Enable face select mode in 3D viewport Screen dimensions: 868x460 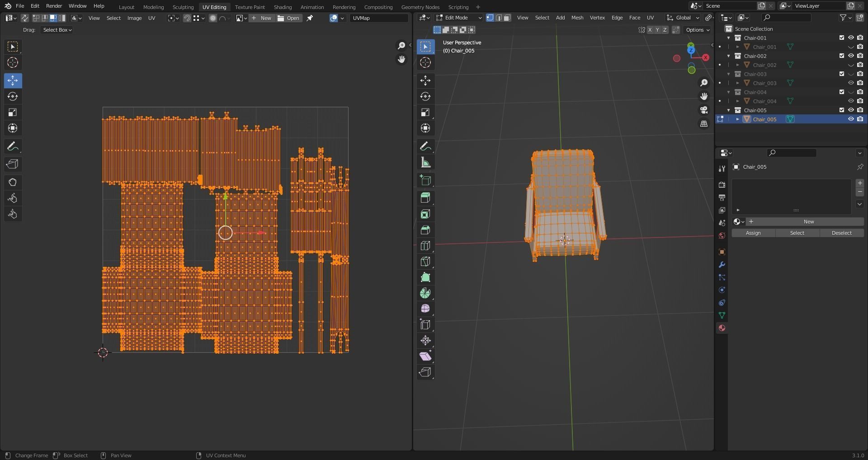507,18
